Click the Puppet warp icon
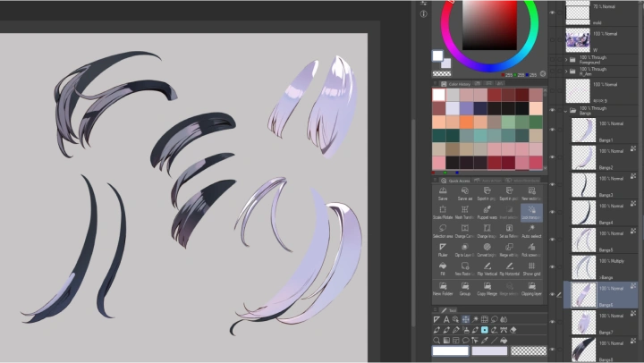 tap(487, 212)
